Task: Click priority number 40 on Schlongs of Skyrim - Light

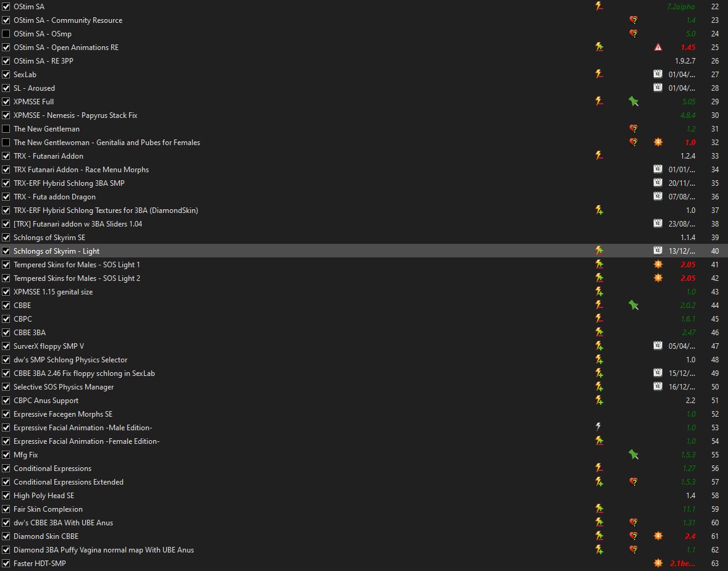Action: [714, 251]
